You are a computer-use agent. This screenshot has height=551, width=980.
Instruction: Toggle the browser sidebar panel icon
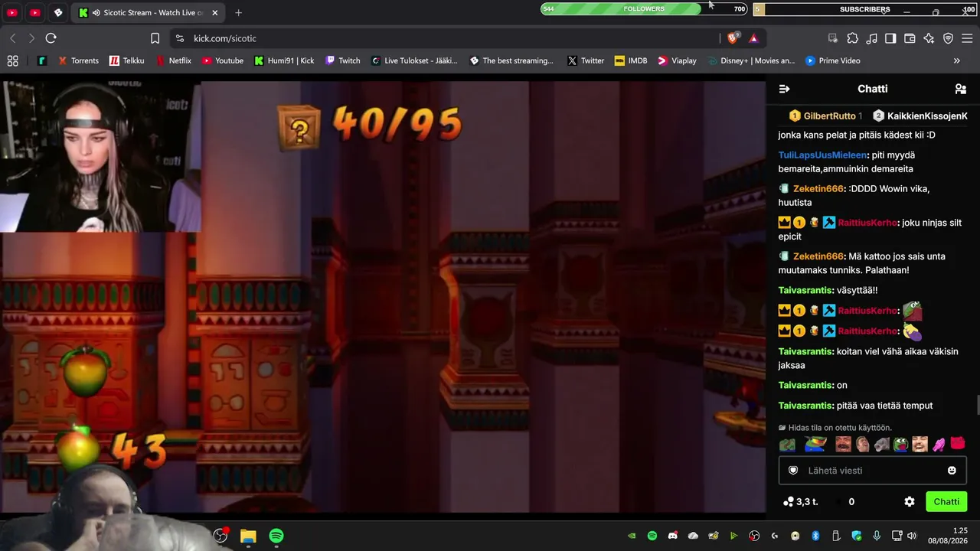pos(890,38)
